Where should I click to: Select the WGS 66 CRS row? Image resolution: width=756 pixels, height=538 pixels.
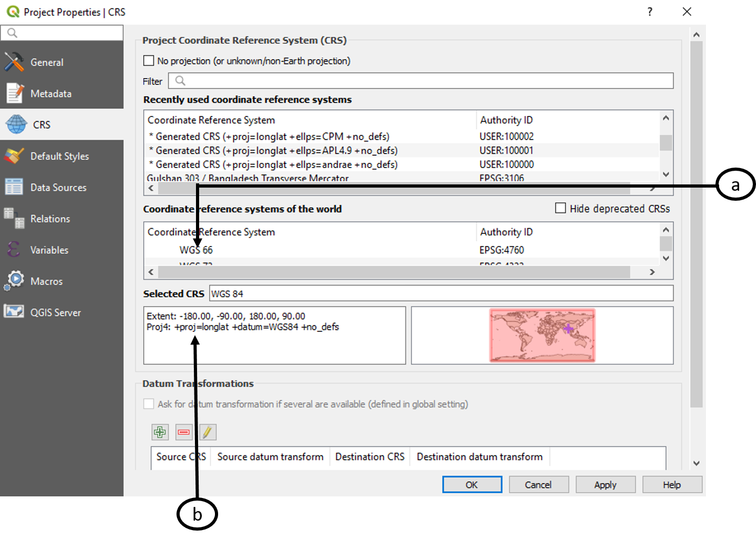(x=402, y=250)
